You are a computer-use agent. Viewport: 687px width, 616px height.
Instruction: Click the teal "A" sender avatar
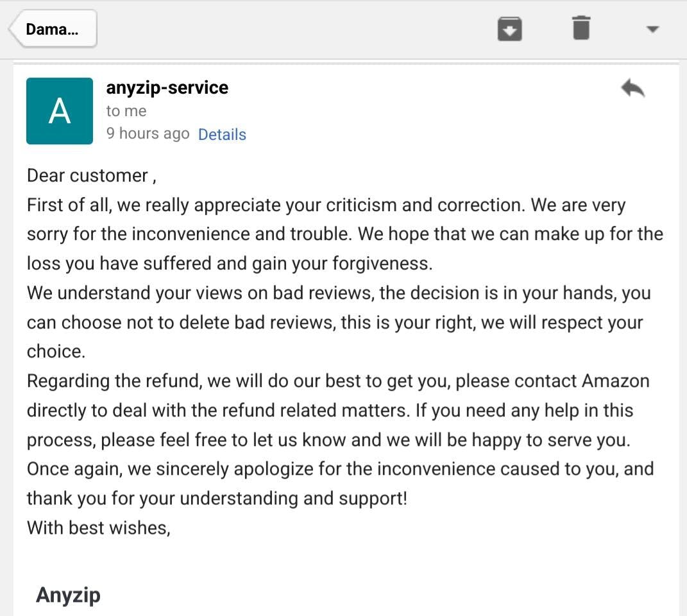tap(60, 111)
